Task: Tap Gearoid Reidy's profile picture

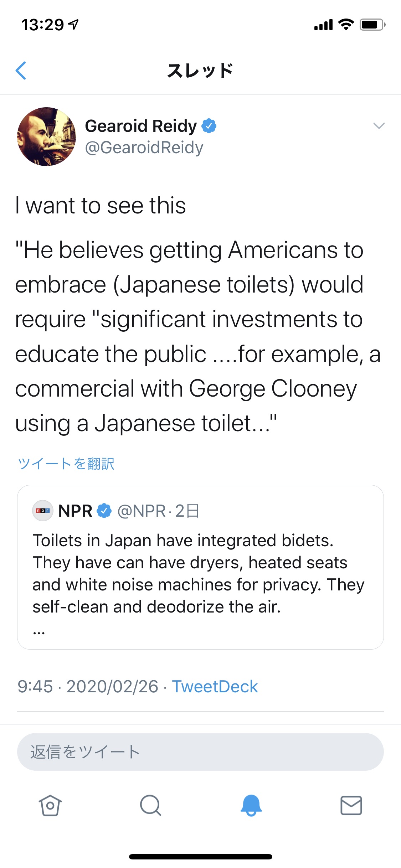Action: point(46,136)
